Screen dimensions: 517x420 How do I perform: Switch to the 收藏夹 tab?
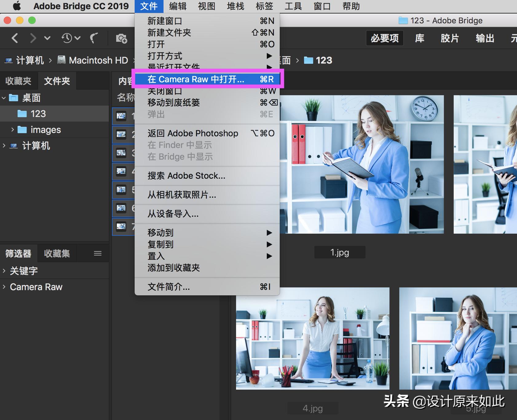pos(18,81)
